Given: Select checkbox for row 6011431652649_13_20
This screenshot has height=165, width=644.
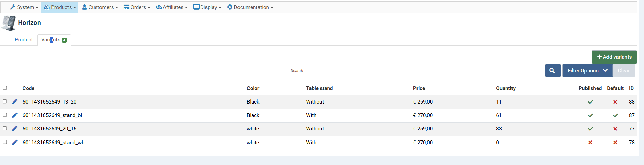Looking at the screenshot, I should 5,101.
